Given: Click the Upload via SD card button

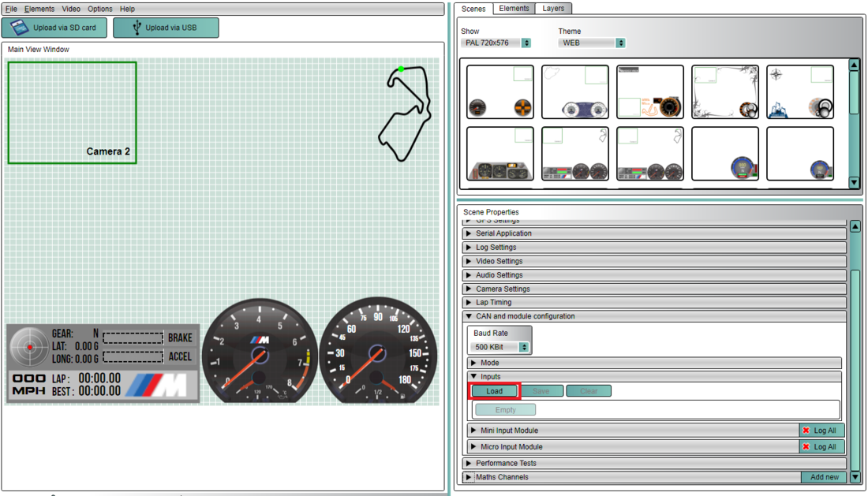Looking at the screenshot, I should tap(54, 28).
